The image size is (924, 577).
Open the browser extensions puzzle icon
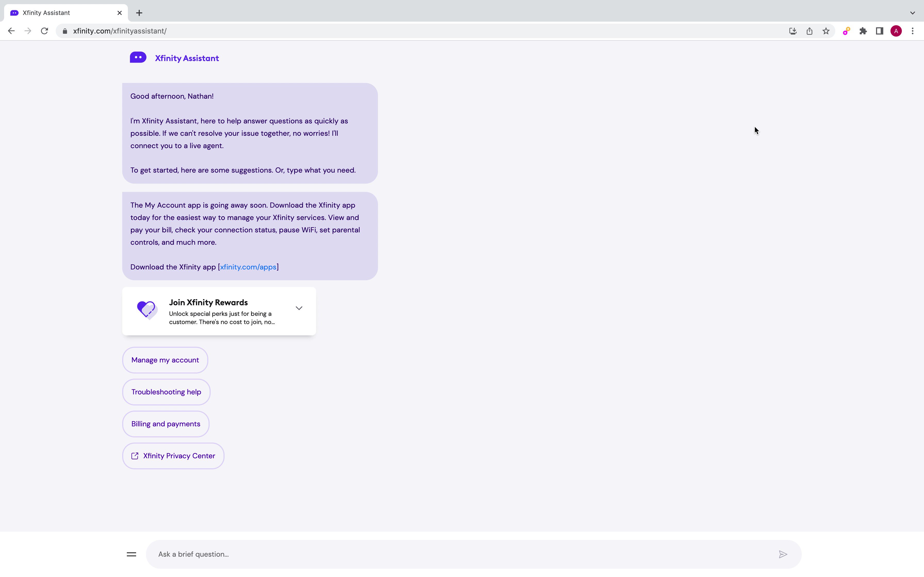point(863,31)
